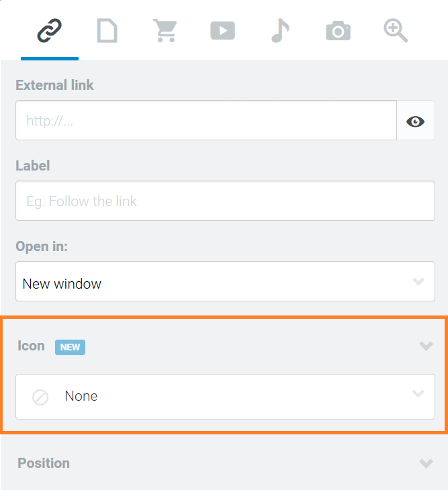Viewport: 448px width, 490px height.
Task: Select the magnifier zoom icon tab
Action: point(396,30)
